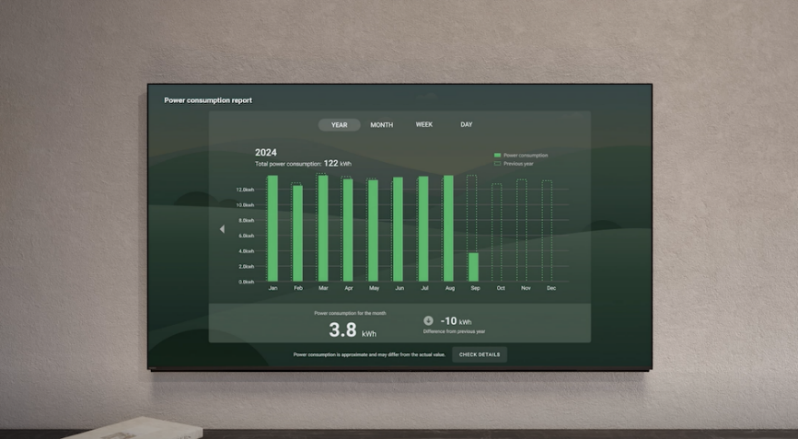Click the dashed Previous year legend box

[497, 163]
